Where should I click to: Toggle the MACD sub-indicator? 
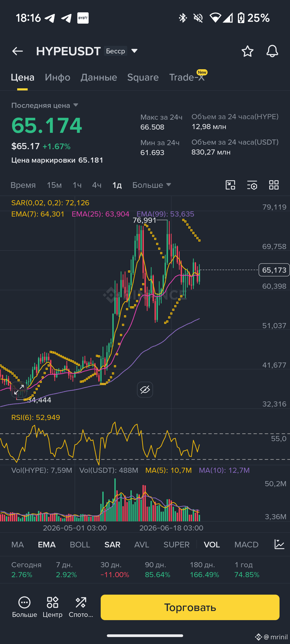246,545
